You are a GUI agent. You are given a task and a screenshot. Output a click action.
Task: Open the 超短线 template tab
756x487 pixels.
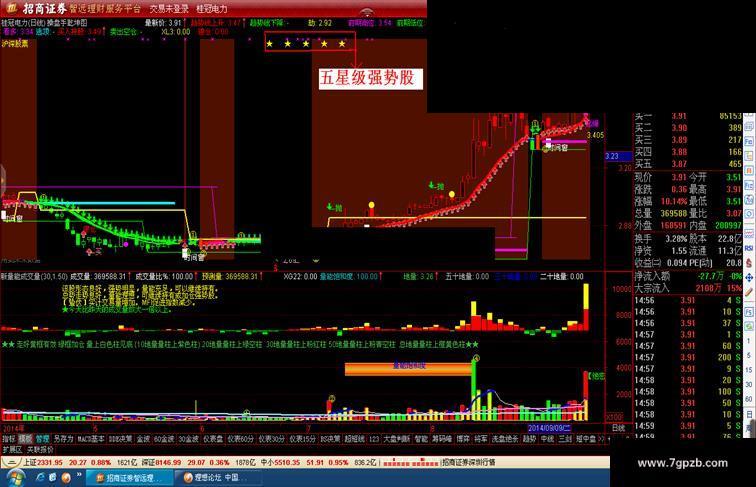(x=354, y=439)
